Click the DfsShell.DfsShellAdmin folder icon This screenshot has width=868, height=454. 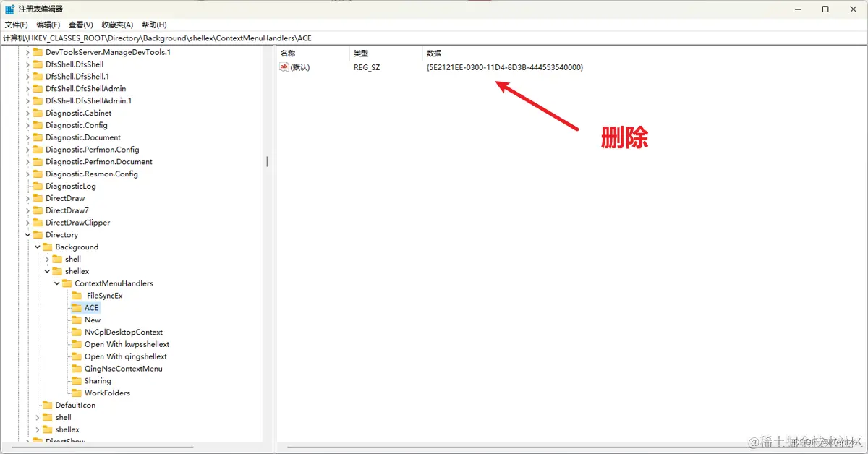[x=38, y=88]
